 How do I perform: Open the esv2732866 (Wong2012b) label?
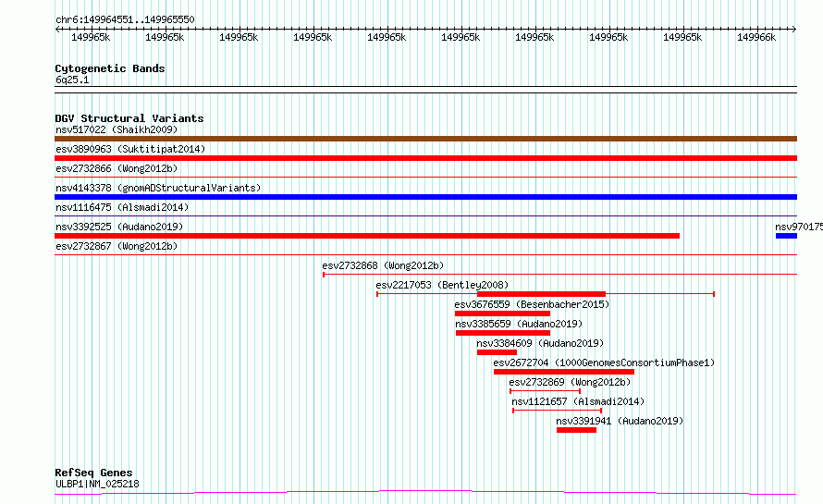point(117,168)
